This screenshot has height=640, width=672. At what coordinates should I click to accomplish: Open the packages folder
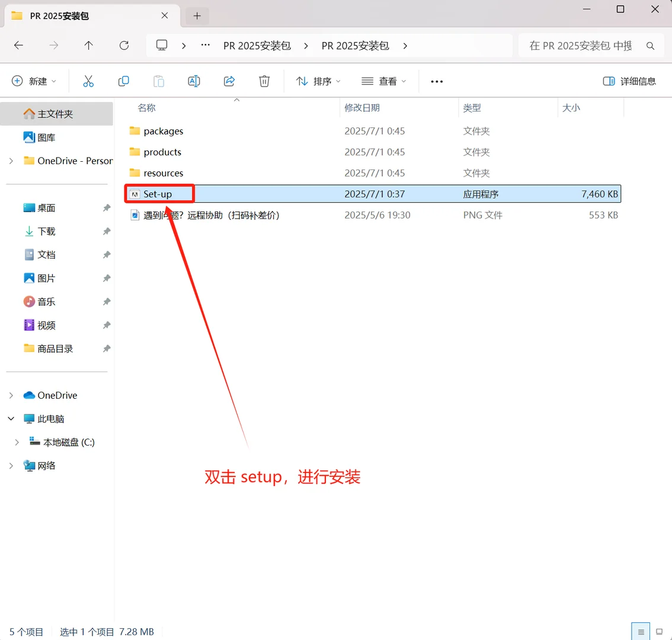[x=163, y=131]
